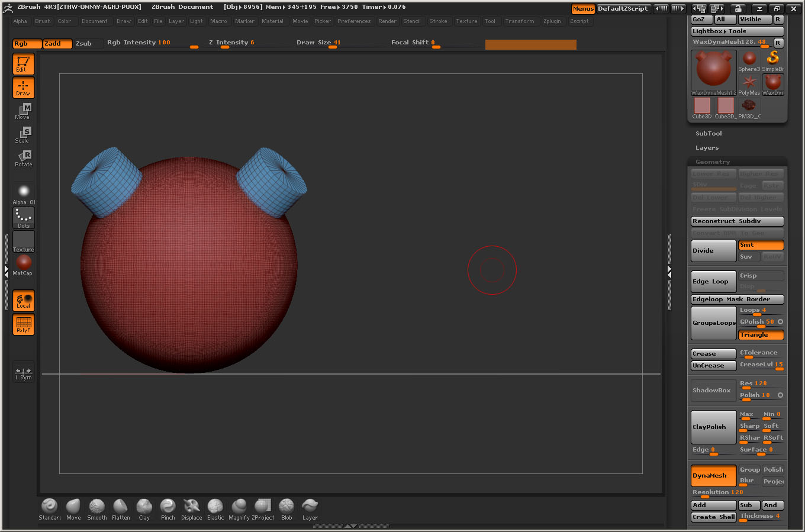Toggle Local transformations button
The width and height of the screenshot is (805, 532).
point(24,301)
